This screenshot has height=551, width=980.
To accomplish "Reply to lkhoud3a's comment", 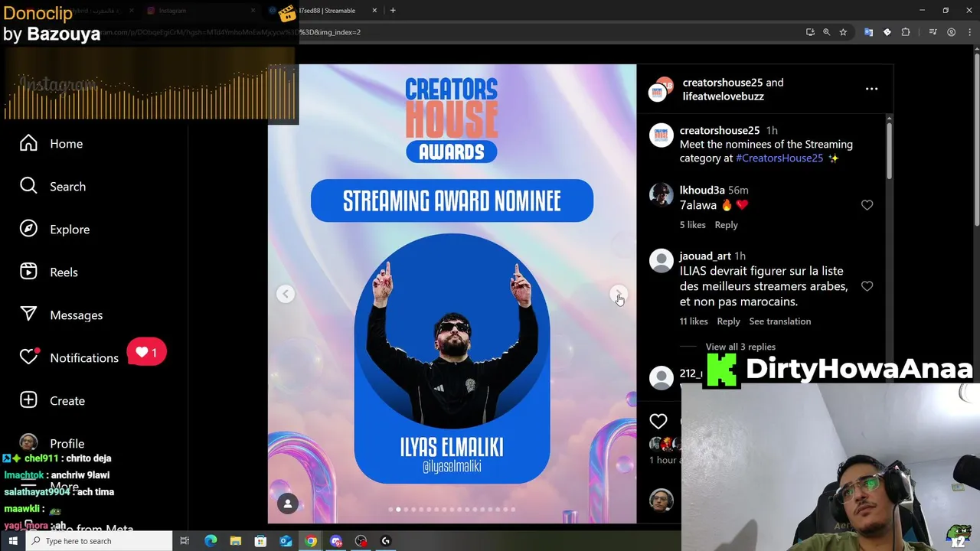I will (726, 225).
